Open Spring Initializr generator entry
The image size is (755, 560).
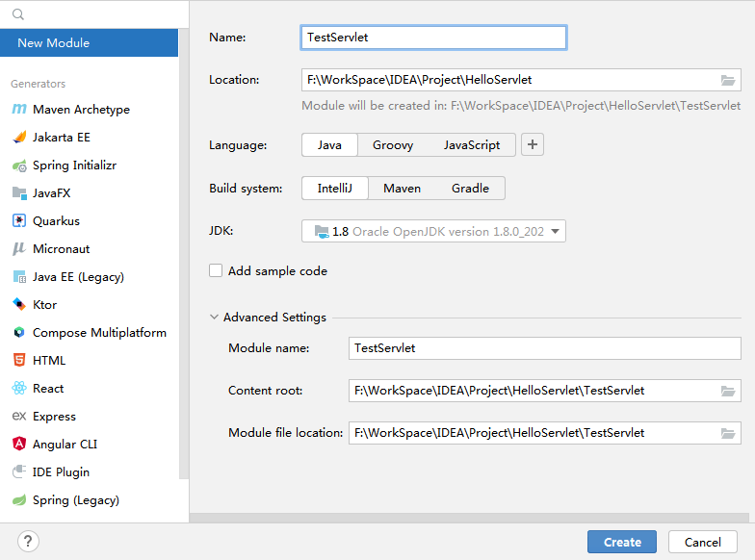click(89, 165)
